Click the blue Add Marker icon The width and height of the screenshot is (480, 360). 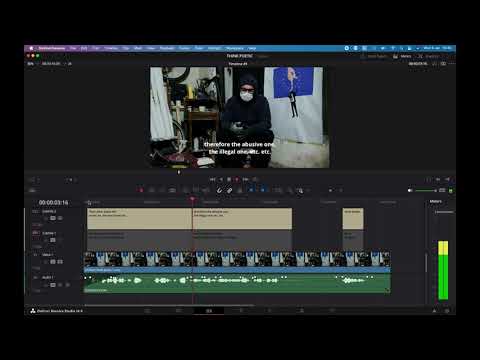[263, 190]
